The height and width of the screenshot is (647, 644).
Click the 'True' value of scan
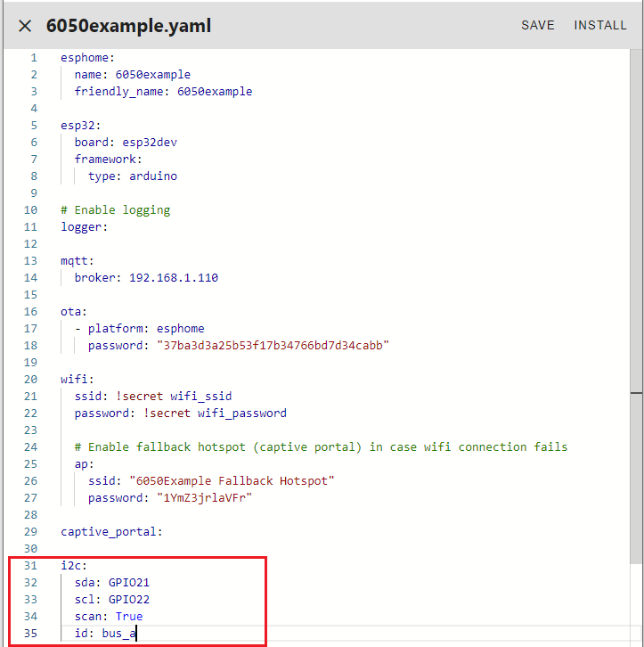129,616
